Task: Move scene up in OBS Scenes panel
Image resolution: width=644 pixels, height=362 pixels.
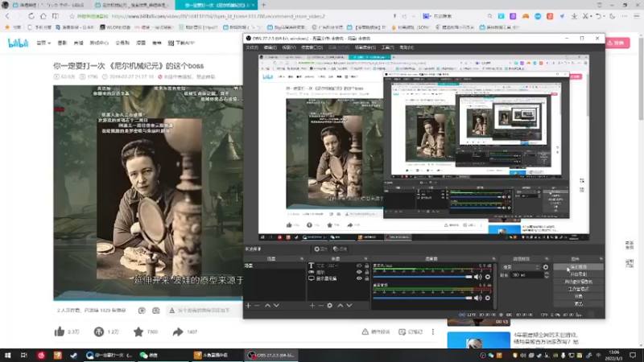Action: coord(267,306)
